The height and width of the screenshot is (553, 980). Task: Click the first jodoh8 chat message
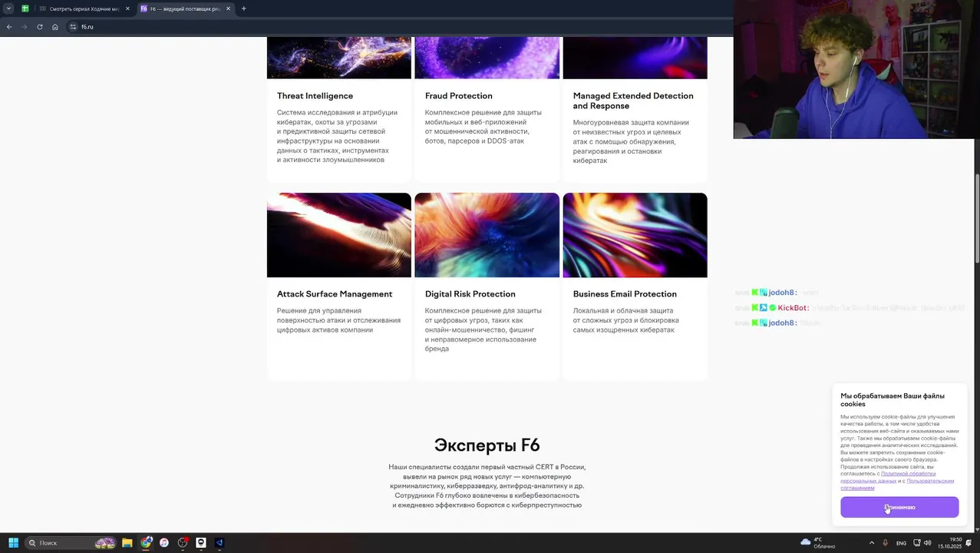click(x=777, y=293)
